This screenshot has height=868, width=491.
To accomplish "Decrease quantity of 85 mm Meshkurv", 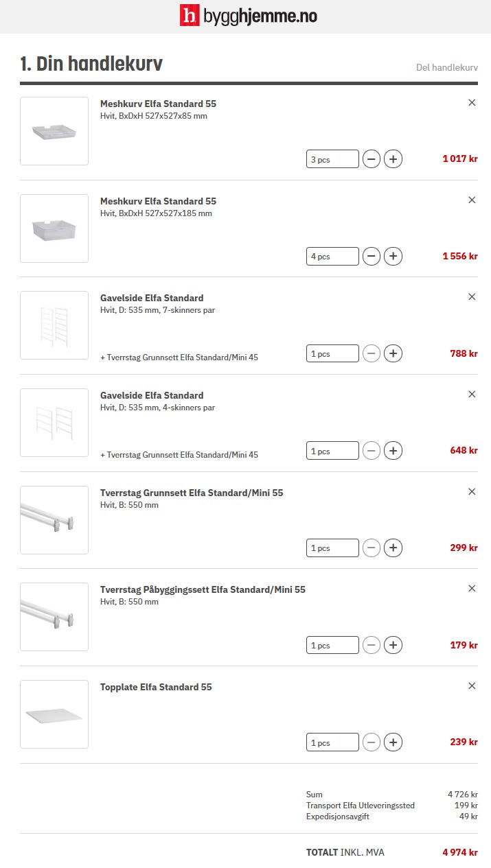I will (x=372, y=159).
